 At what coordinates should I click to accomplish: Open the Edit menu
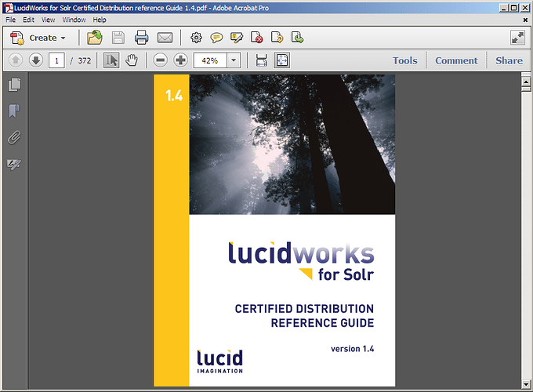tap(28, 20)
